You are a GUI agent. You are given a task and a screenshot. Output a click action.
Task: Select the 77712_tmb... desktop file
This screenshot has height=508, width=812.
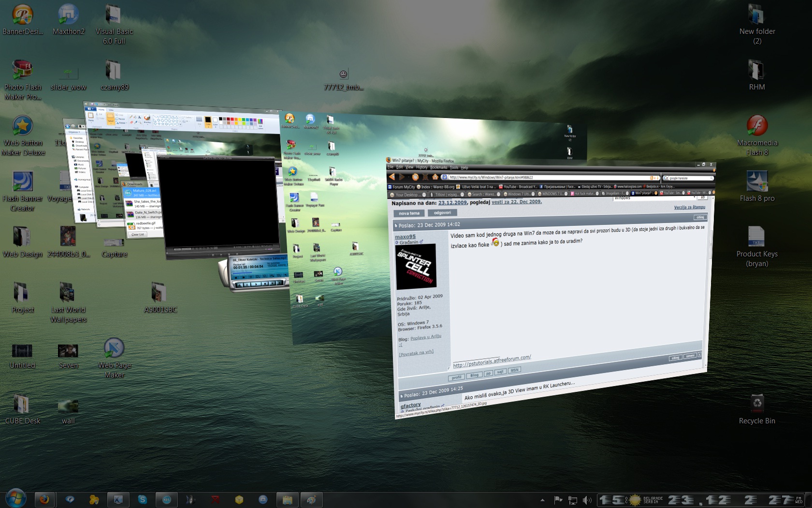[343, 80]
